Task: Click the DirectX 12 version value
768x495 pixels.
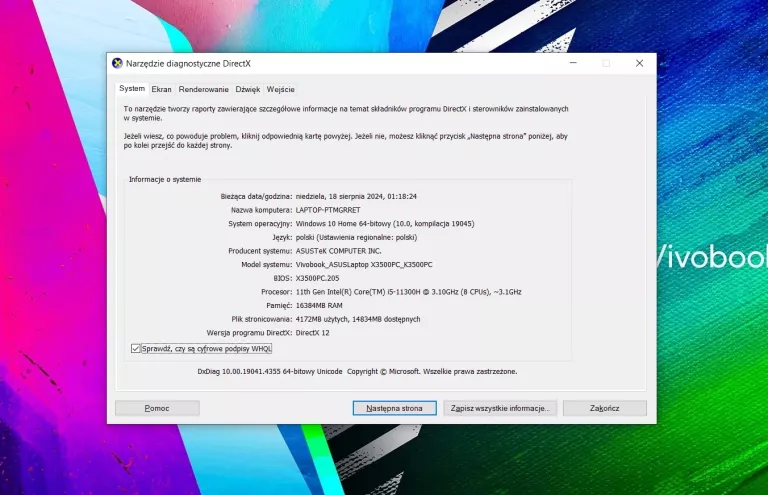Action: pos(312,333)
